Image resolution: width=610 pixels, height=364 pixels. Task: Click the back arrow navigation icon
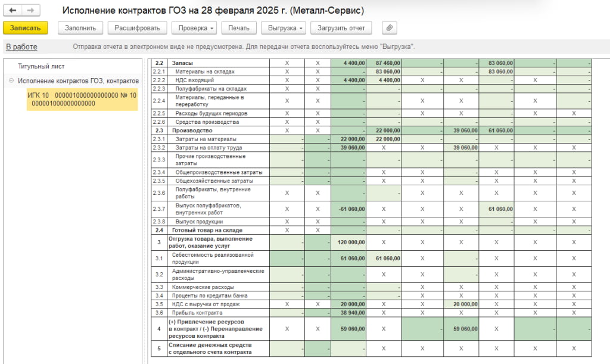click(x=13, y=10)
